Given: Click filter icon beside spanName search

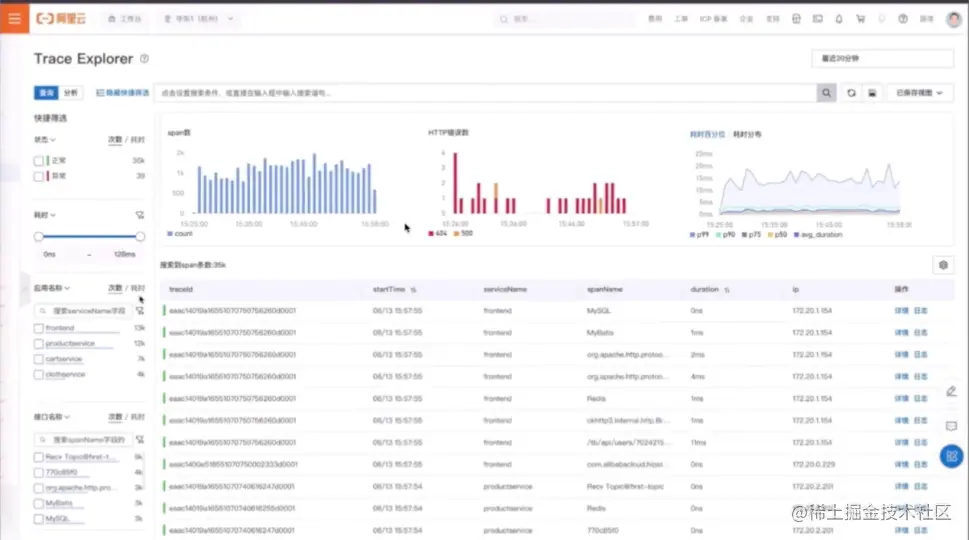Looking at the screenshot, I should (x=140, y=439).
